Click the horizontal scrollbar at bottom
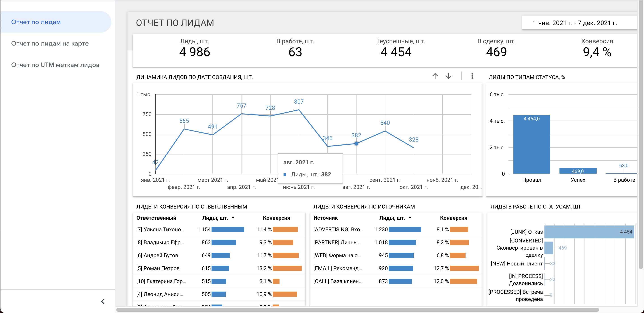 tap(358, 310)
